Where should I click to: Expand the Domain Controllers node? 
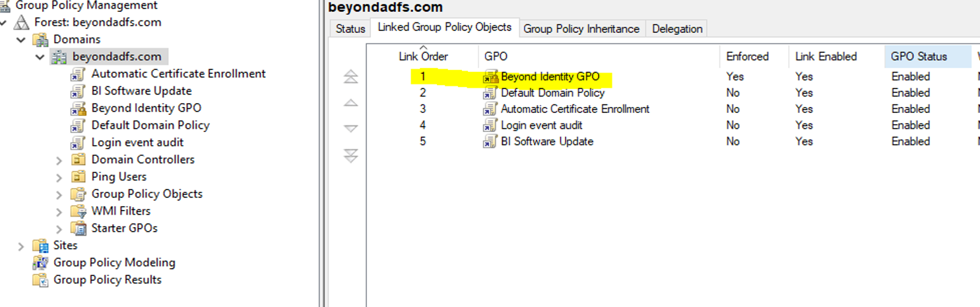[59, 160]
